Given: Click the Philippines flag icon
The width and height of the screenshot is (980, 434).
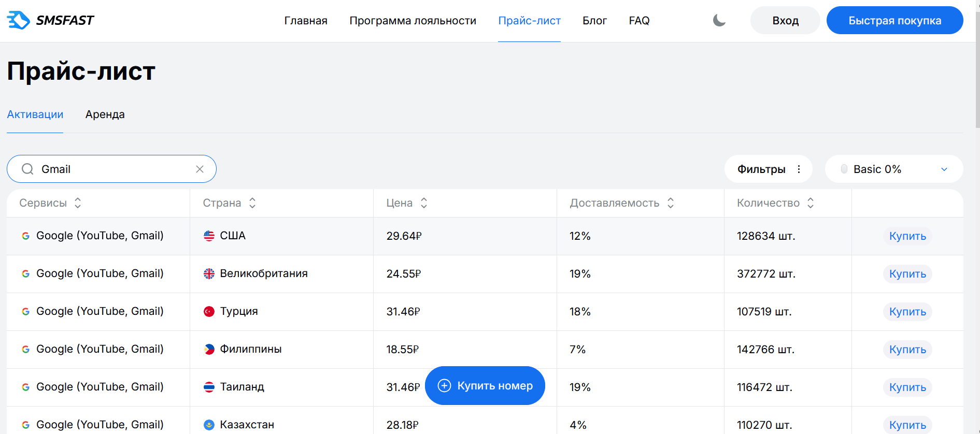Looking at the screenshot, I should [209, 350].
